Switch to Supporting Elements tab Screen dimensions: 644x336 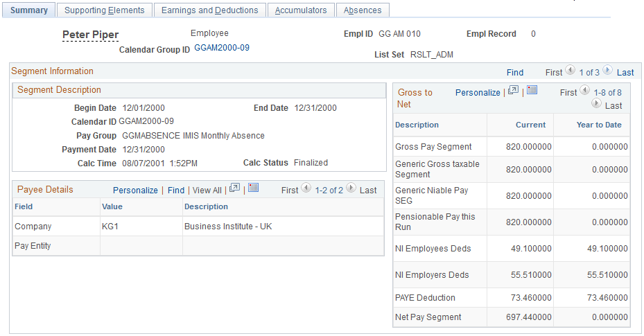(x=104, y=10)
